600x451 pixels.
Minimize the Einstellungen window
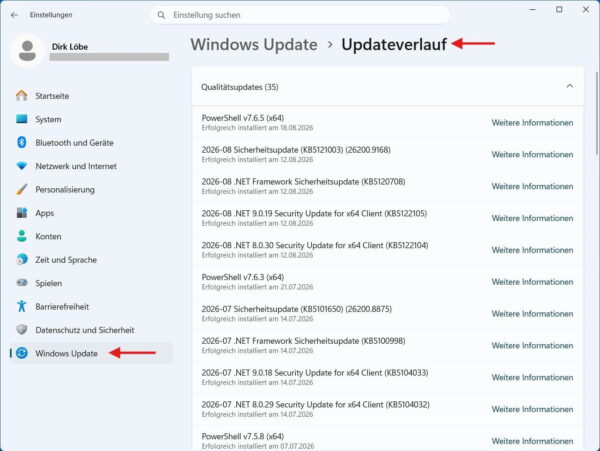pyautogui.click(x=532, y=10)
